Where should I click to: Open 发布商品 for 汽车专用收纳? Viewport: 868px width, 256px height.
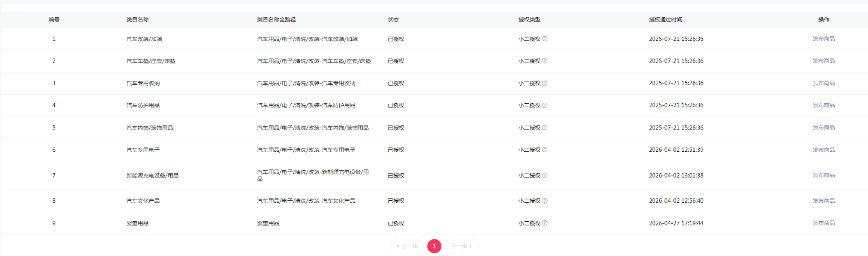[824, 83]
